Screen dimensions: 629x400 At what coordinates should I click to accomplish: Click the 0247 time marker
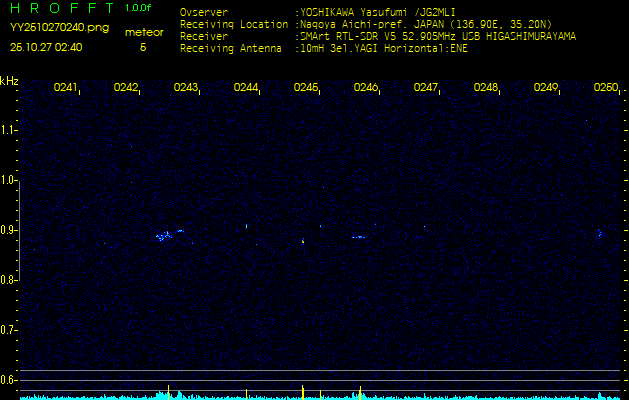point(426,88)
